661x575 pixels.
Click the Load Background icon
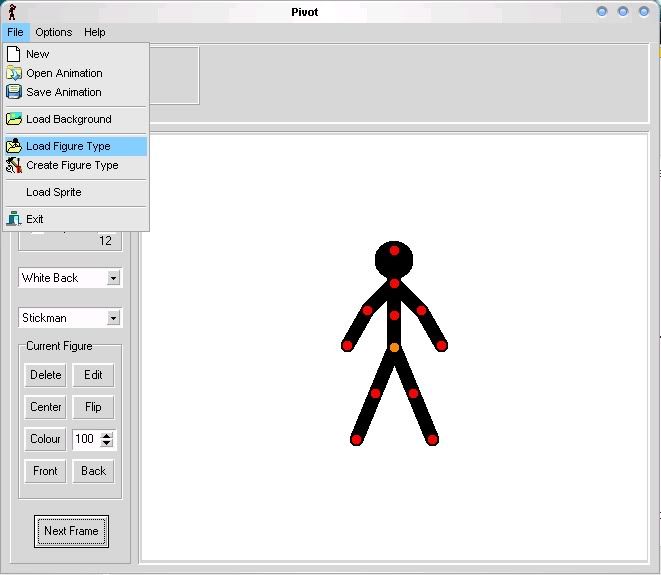tap(14, 119)
